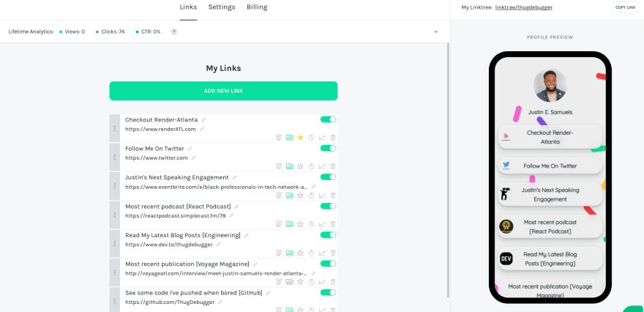The height and width of the screenshot is (312, 644).
Task: Switch to the Links tab
Action: [188, 7]
